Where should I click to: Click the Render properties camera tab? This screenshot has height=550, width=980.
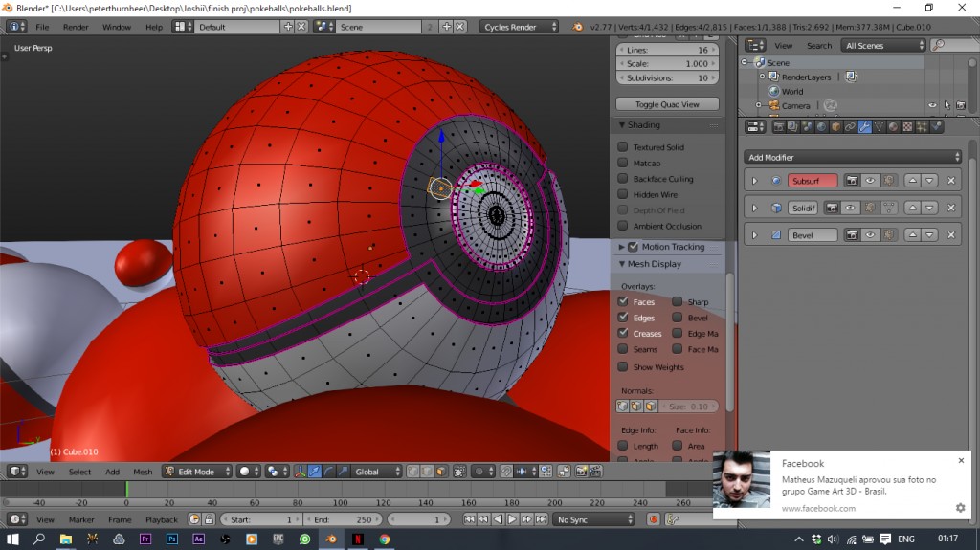[x=778, y=126]
